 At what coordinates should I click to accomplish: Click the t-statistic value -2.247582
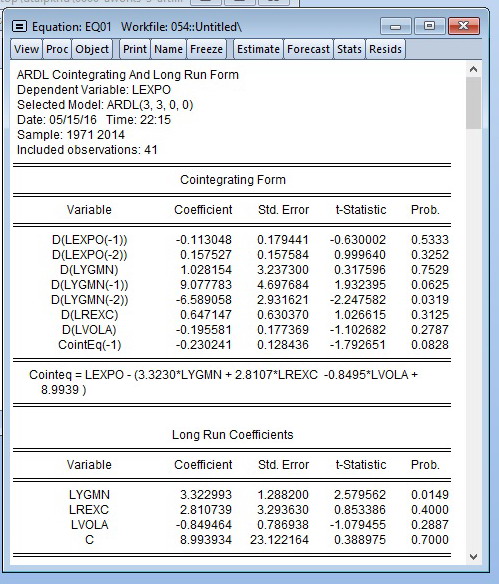pos(357,300)
